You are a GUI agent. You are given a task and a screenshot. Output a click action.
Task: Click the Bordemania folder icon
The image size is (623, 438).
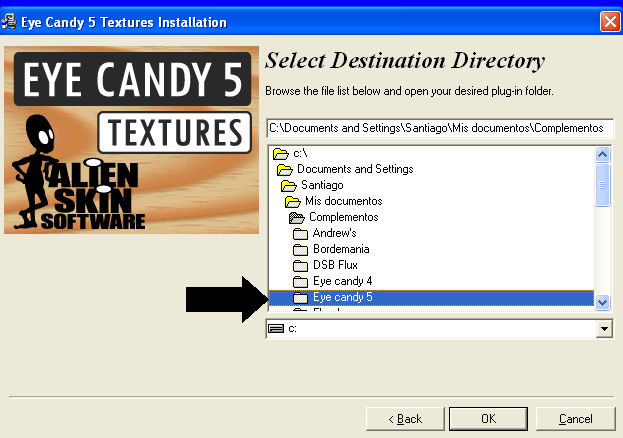pyautogui.click(x=301, y=250)
